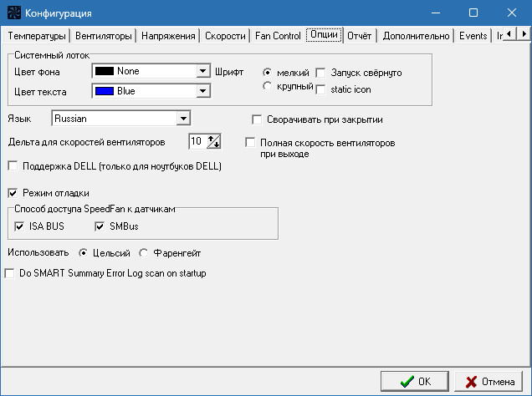The width and height of the screenshot is (532, 396).
Task: Toggle the static icon checkbox
Action: point(320,89)
